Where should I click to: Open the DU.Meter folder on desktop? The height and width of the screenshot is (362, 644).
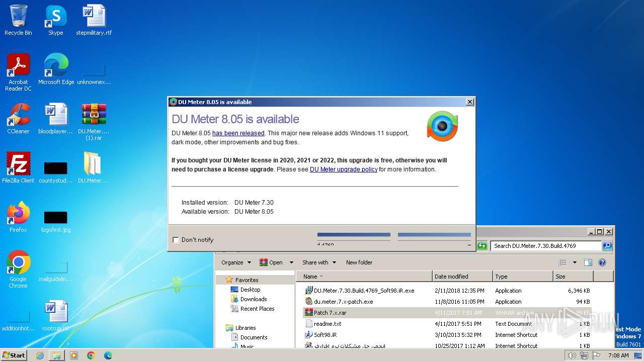pyautogui.click(x=94, y=168)
